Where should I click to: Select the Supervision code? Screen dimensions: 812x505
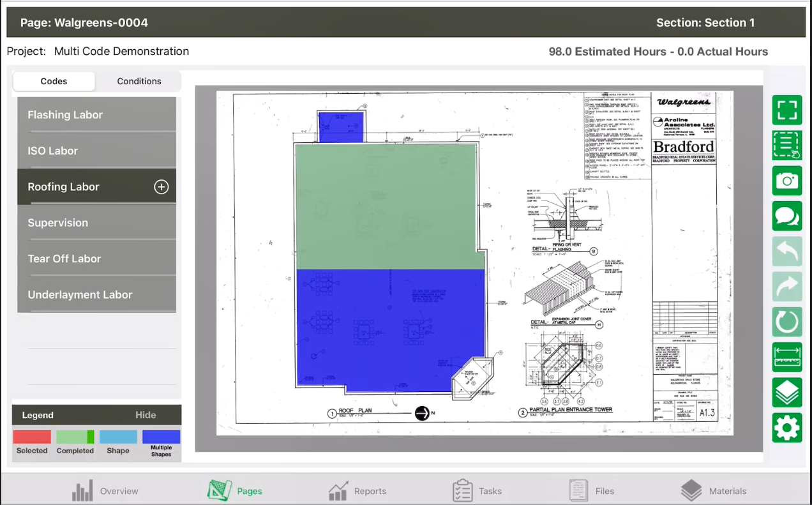(96, 223)
